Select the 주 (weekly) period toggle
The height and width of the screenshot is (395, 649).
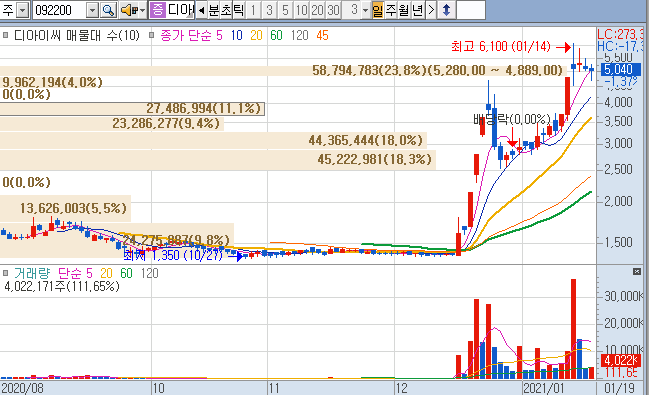click(x=391, y=10)
